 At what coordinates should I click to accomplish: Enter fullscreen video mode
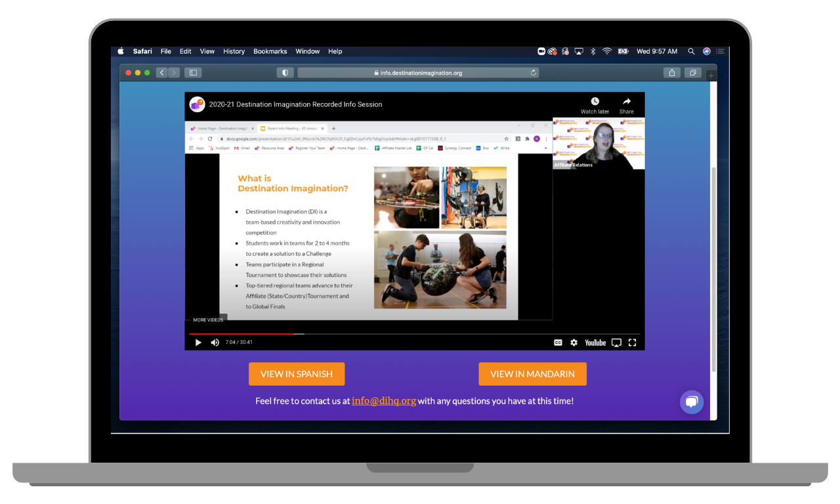pyautogui.click(x=633, y=343)
